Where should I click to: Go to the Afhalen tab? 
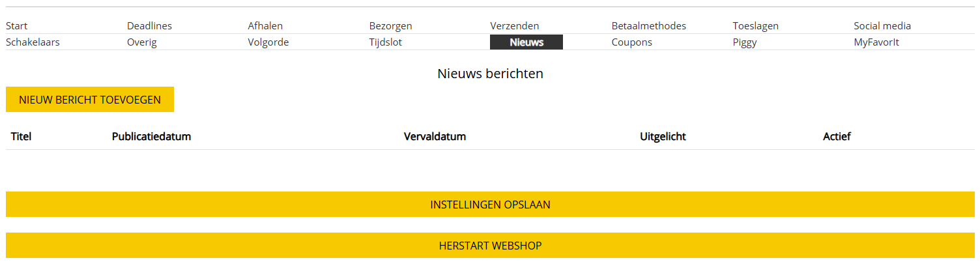265,26
